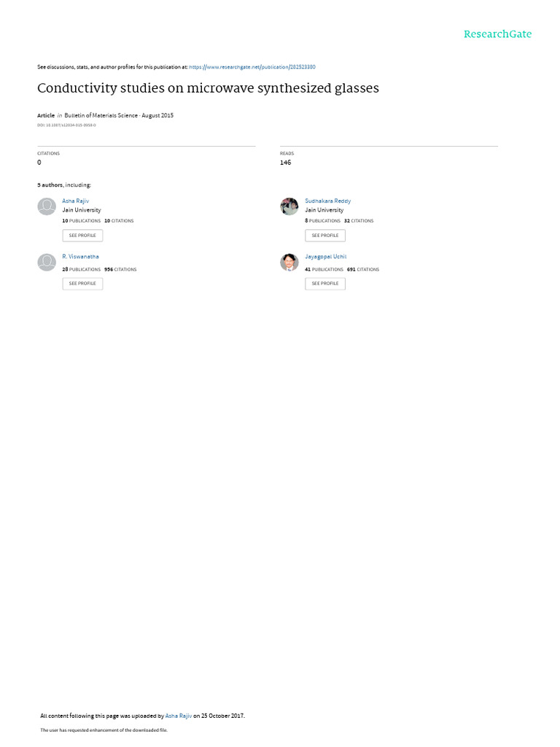Visit Jayagopal Uchil's name link

325,257
